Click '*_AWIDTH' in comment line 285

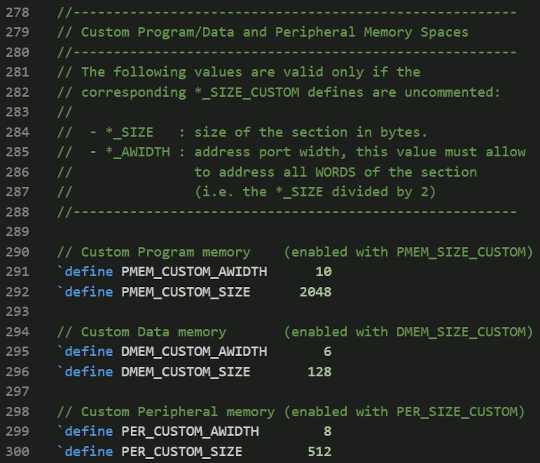(x=138, y=152)
